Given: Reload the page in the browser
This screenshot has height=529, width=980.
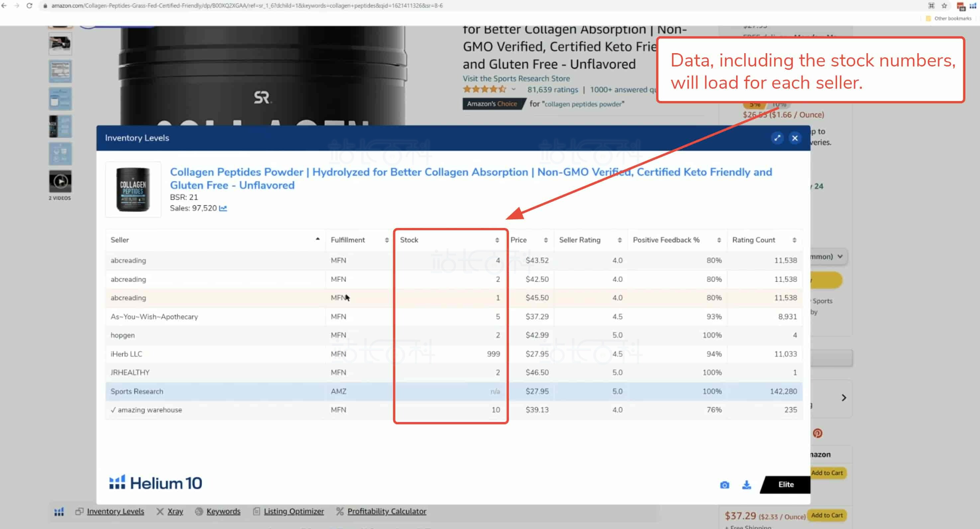Looking at the screenshot, I should (x=29, y=5).
